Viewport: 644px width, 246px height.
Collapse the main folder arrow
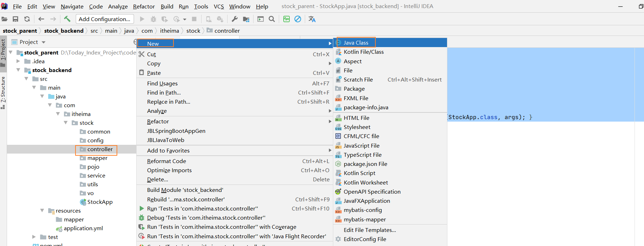[34, 88]
